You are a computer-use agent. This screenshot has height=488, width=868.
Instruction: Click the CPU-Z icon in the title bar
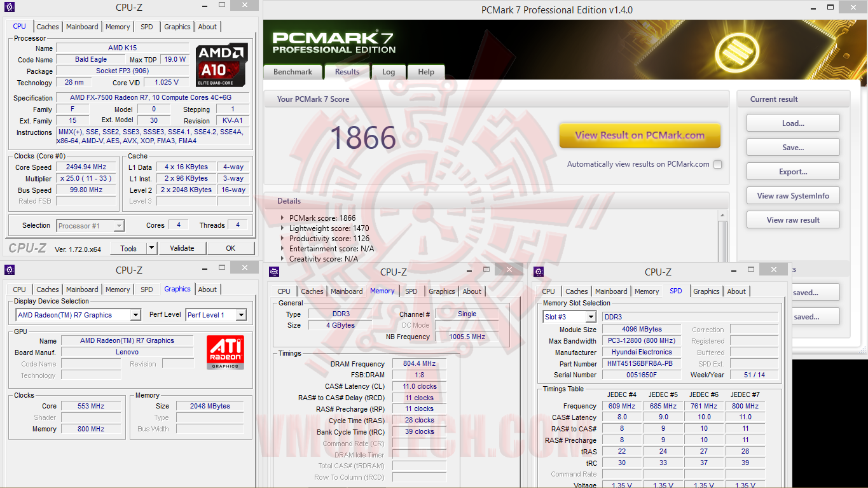point(9,7)
